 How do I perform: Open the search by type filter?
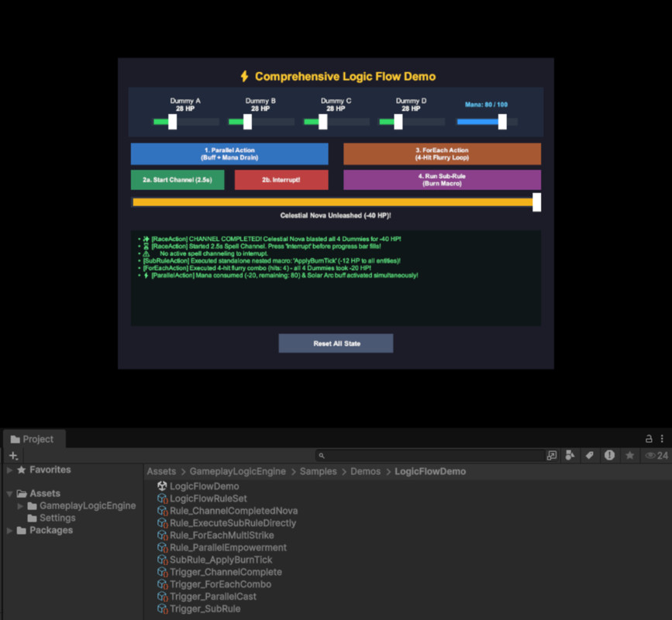click(x=570, y=456)
